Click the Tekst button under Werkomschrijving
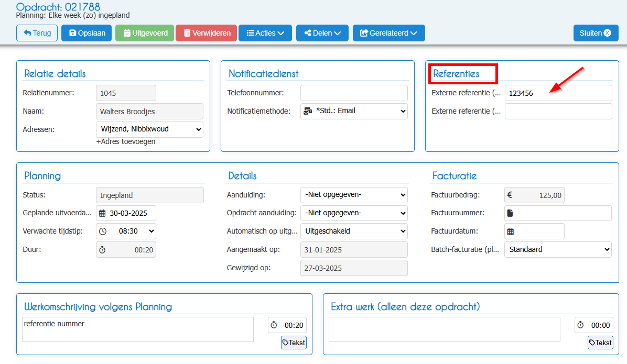Viewport: 627px width, 364px height. click(294, 343)
